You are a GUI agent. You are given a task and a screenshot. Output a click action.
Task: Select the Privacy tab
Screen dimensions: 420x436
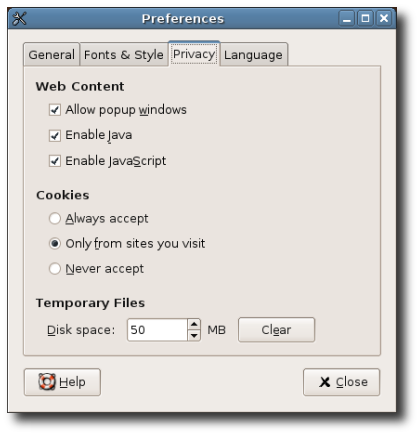(x=194, y=54)
